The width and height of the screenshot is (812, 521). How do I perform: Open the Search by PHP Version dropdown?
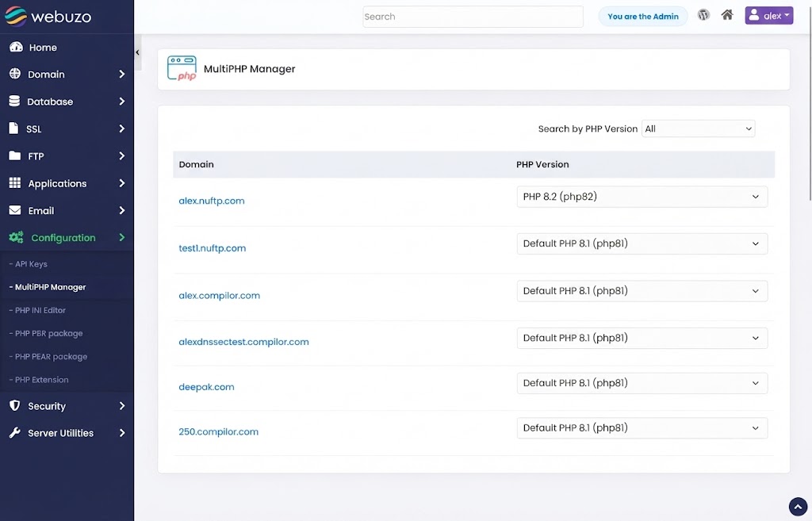(x=698, y=129)
